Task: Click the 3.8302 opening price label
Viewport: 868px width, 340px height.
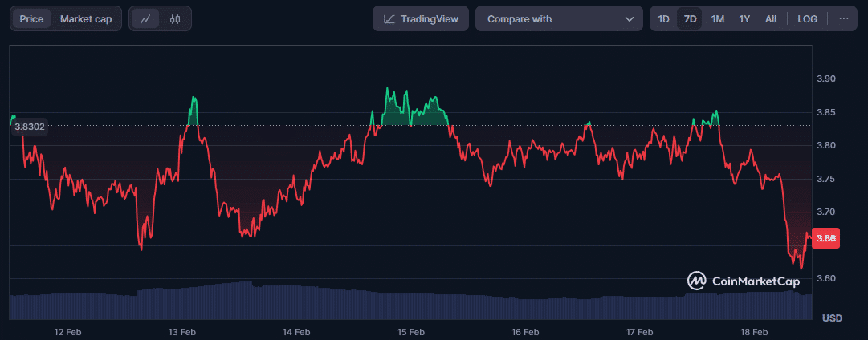Action: tap(30, 126)
